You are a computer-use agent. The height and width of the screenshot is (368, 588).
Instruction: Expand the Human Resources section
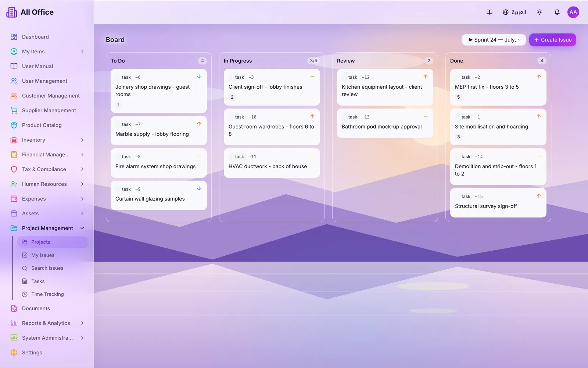82,184
